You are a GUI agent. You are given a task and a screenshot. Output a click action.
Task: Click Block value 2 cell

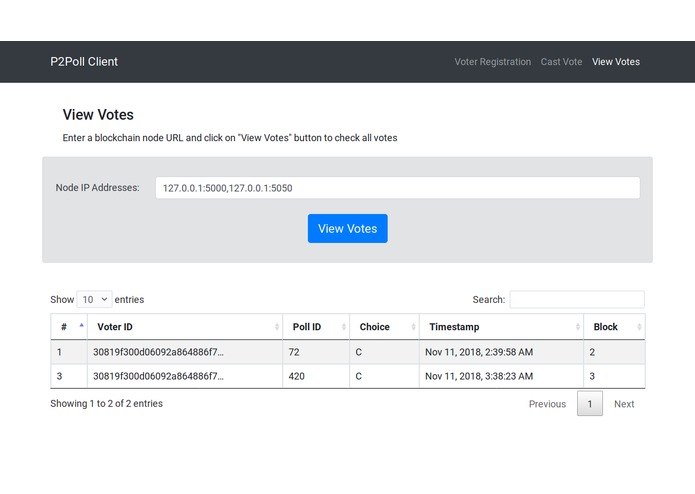click(x=614, y=352)
